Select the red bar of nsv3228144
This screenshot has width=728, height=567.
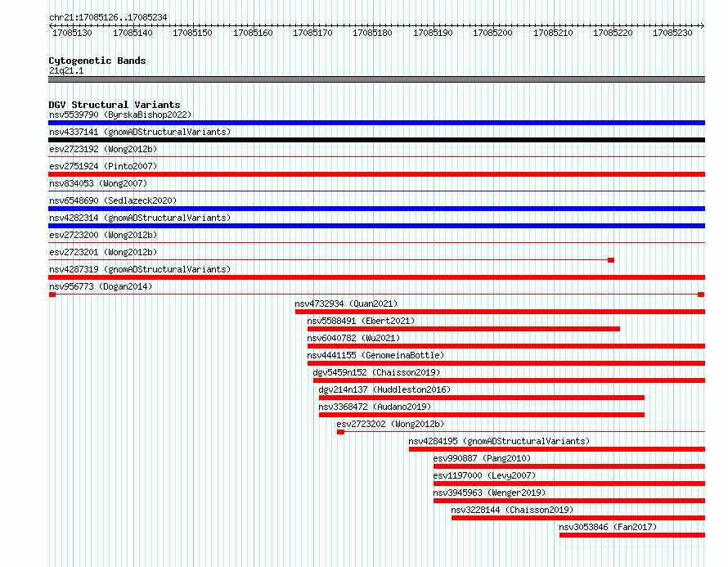pyautogui.click(x=578, y=518)
